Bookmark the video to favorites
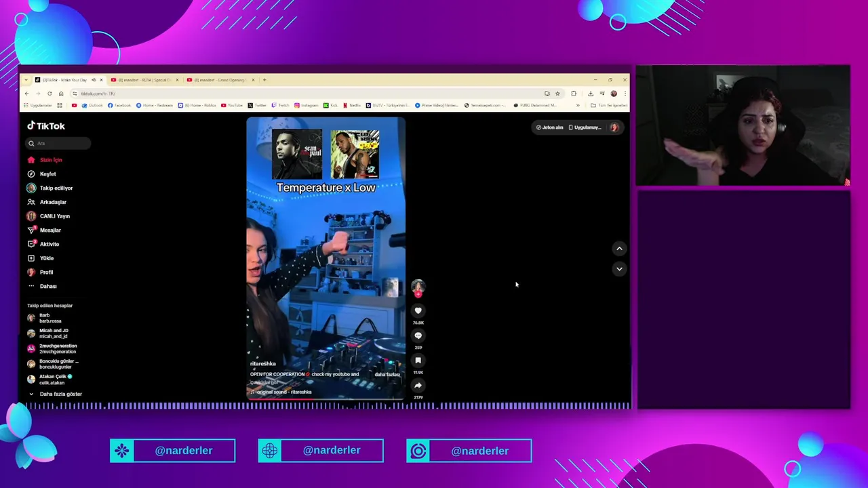Viewport: 868px width, 488px height. [x=418, y=361]
